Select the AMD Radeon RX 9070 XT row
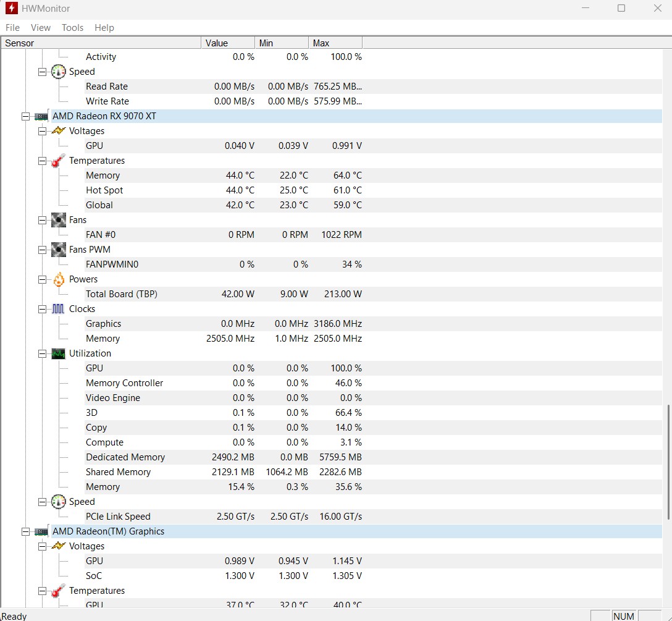Image resolution: width=672 pixels, height=621 pixels. pos(356,116)
